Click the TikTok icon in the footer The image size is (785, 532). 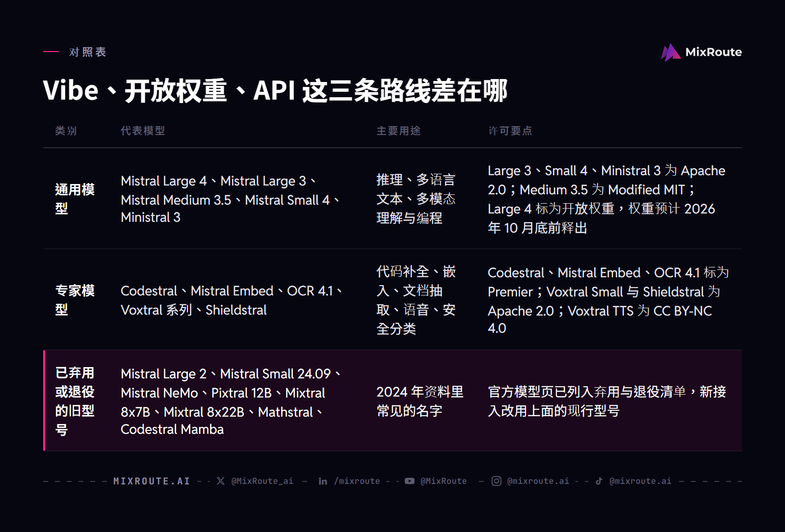[599, 481]
